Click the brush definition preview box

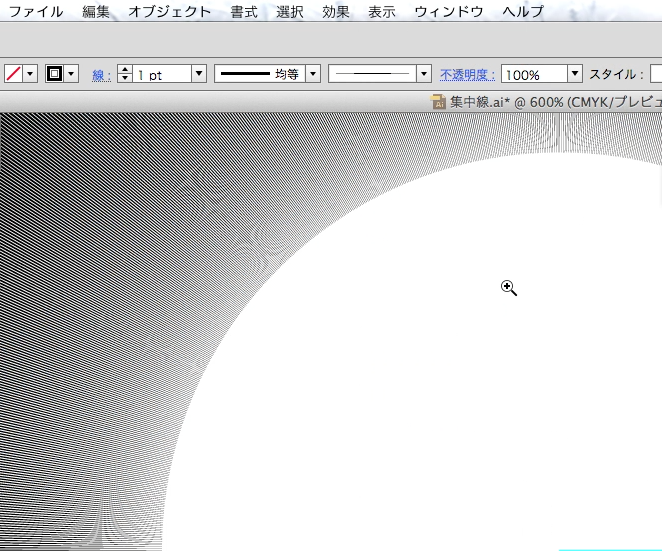tap(372, 74)
